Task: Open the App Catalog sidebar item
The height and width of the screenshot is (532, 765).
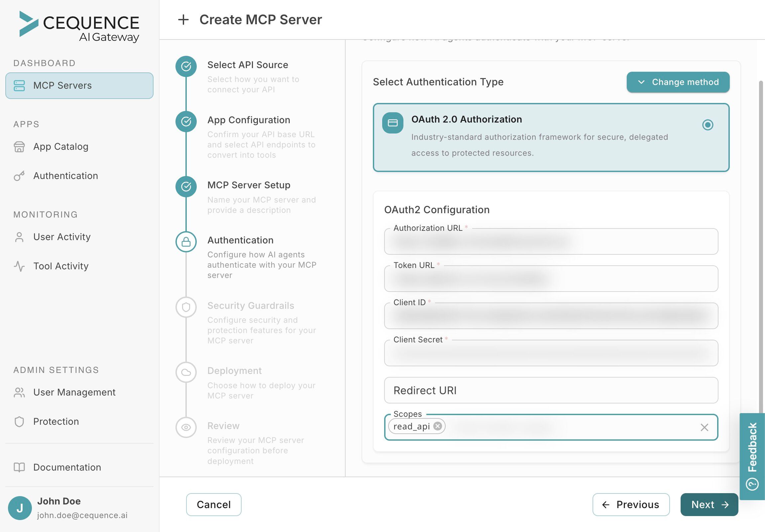Action: coord(60,146)
